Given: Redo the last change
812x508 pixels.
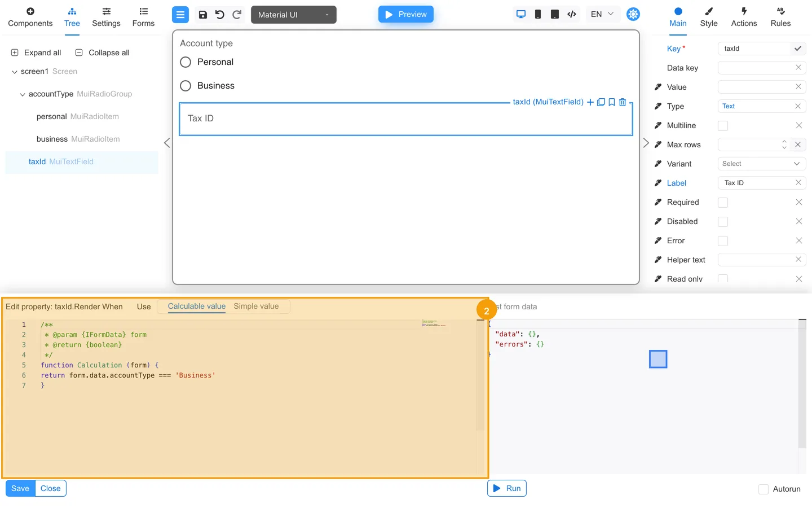Looking at the screenshot, I should click(237, 15).
